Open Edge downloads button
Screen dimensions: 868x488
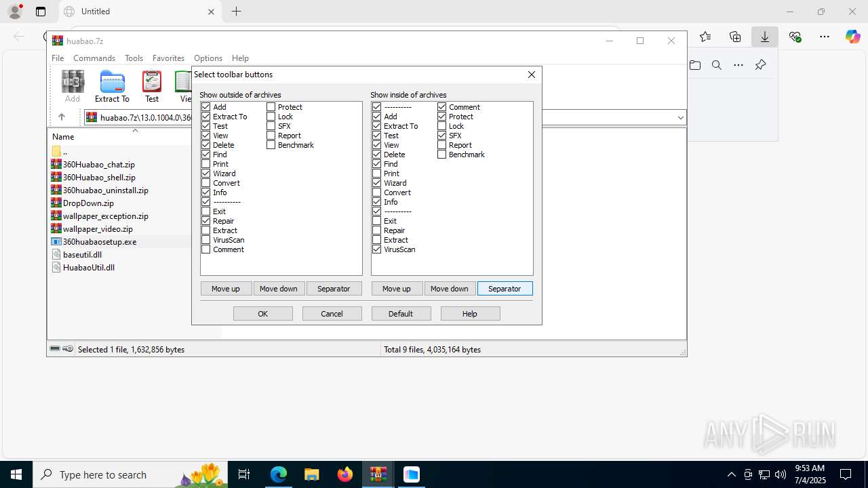(765, 37)
